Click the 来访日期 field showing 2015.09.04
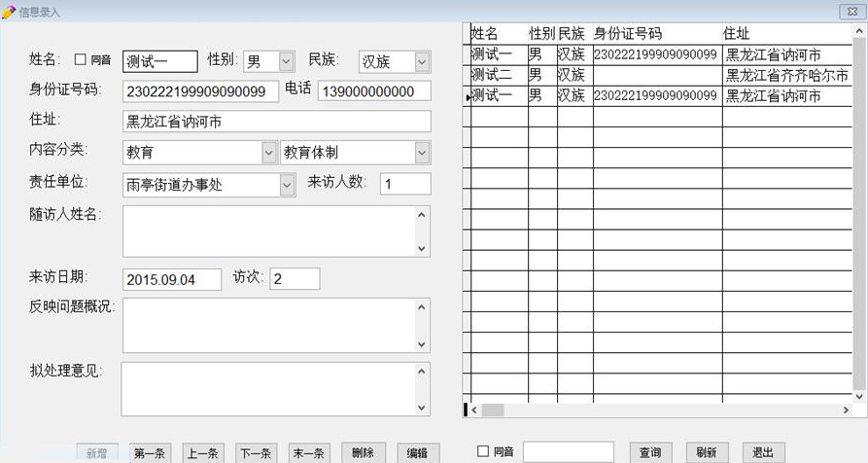Screen dimensions: 868x463 (172, 279)
